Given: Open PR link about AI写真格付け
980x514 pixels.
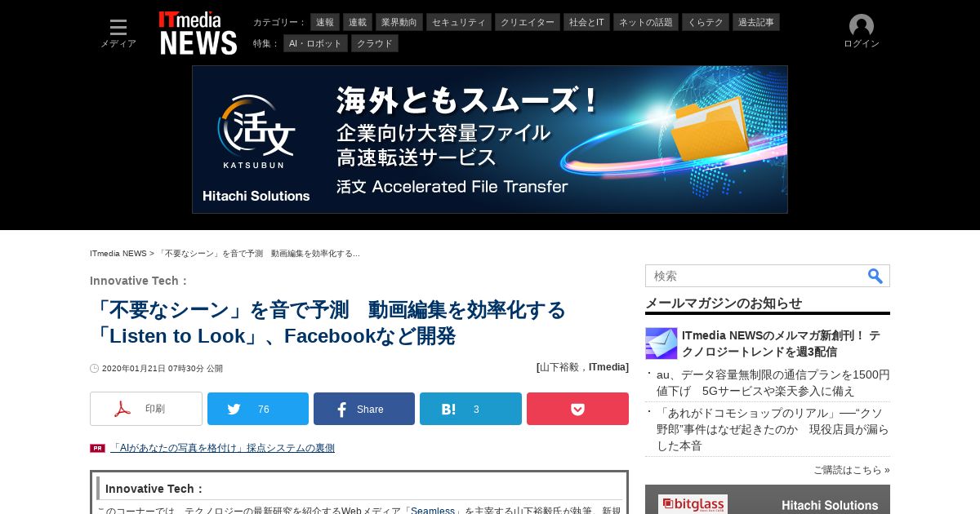Looking at the screenshot, I should [222, 448].
